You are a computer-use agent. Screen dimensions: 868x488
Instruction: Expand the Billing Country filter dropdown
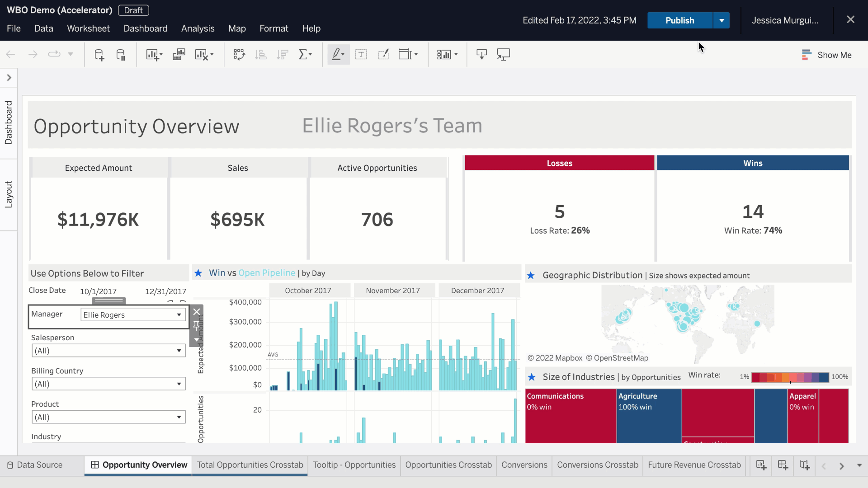(x=179, y=384)
